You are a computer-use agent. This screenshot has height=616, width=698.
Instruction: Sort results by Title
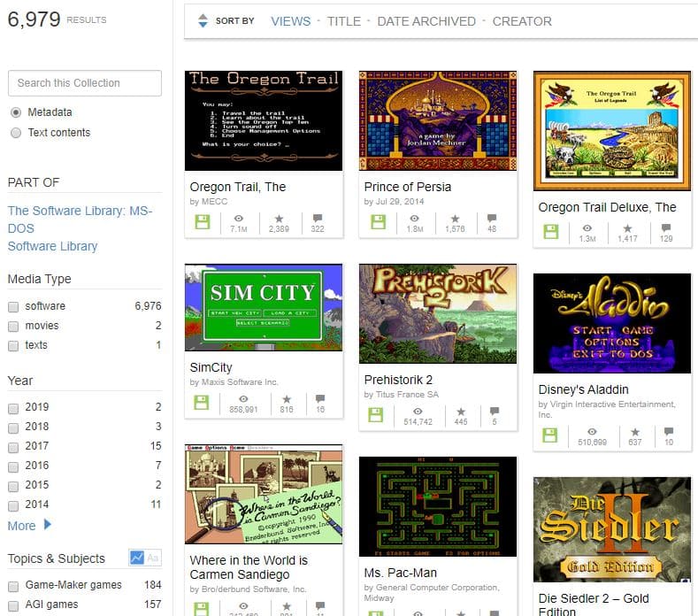click(x=343, y=21)
